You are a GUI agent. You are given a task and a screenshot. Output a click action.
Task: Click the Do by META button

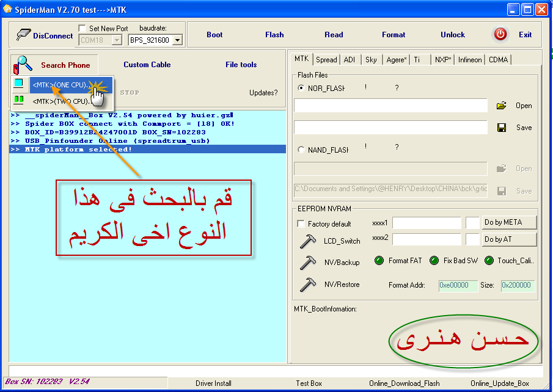tap(509, 222)
